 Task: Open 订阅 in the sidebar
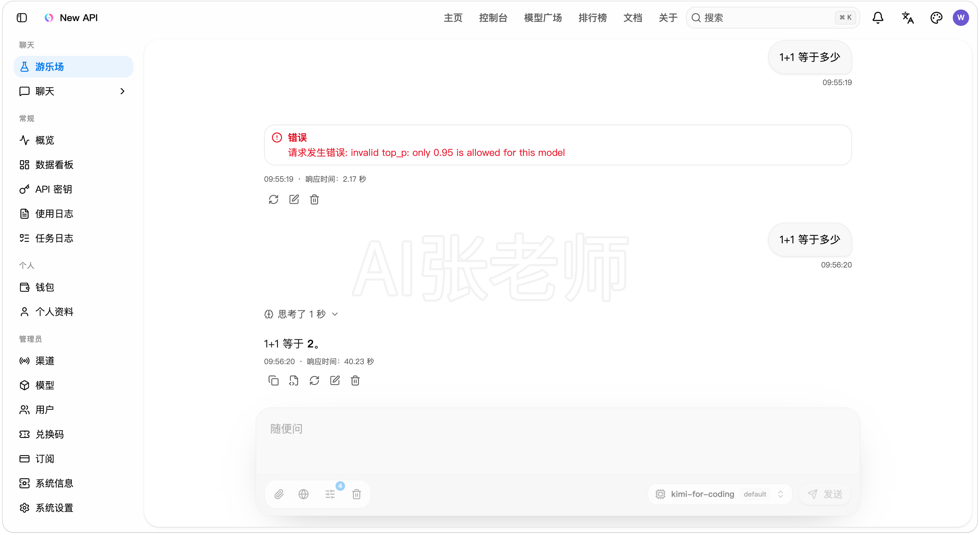[x=73, y=459]
